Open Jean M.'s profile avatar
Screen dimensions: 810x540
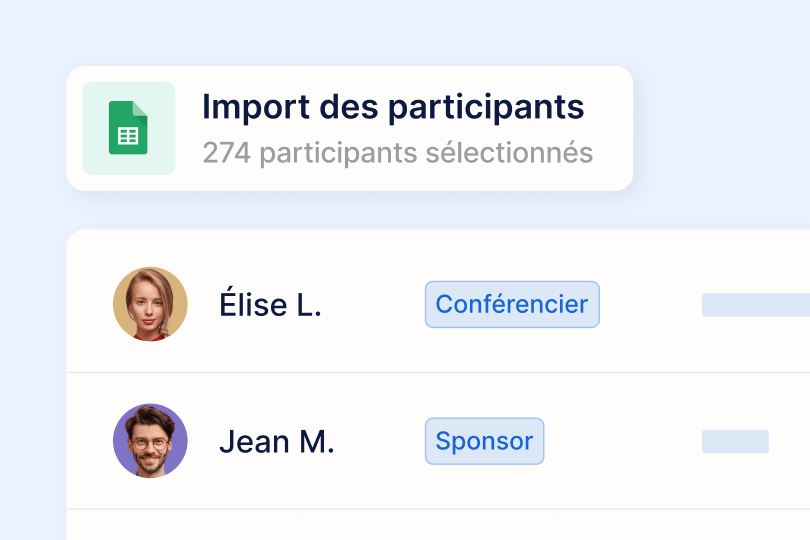(150, 441)
